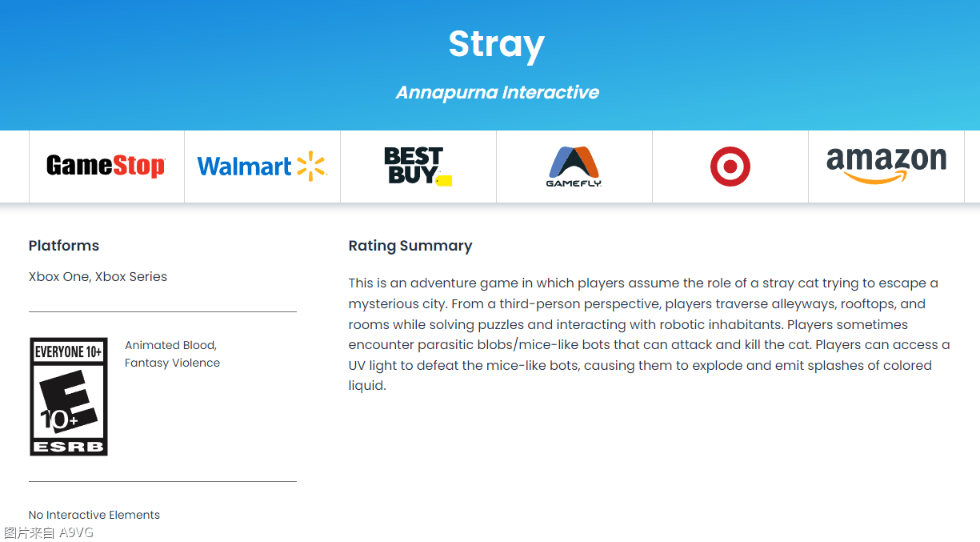This screenshot has width=980, height=542.
Task: Click the Target bullseye logo
Action: pos(730,167)
